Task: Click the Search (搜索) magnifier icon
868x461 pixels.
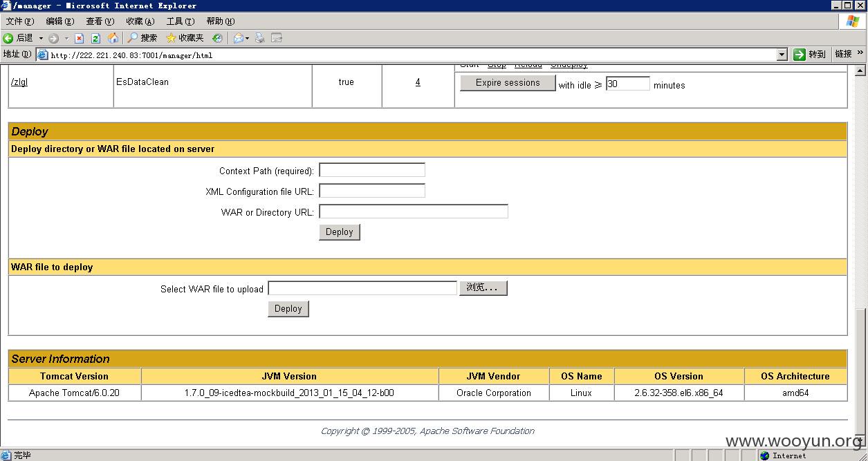Action: (133, 38)
